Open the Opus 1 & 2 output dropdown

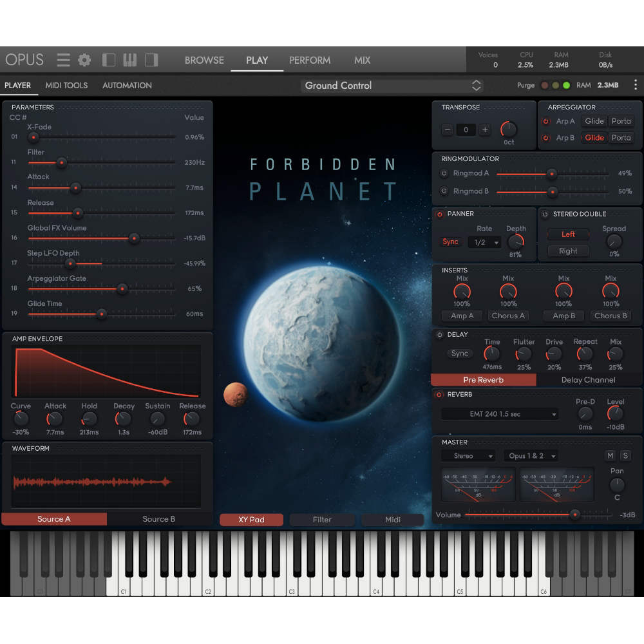click(531, 456)
